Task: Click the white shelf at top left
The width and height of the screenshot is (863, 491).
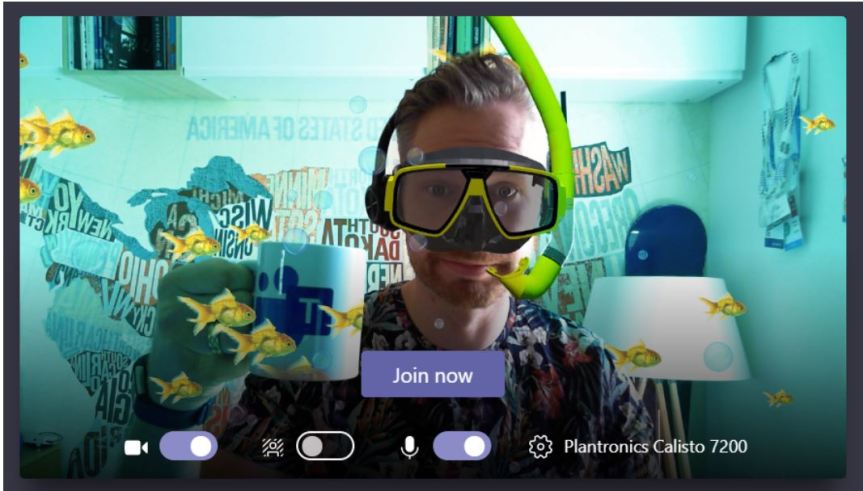Action: [x=130, y=82]
